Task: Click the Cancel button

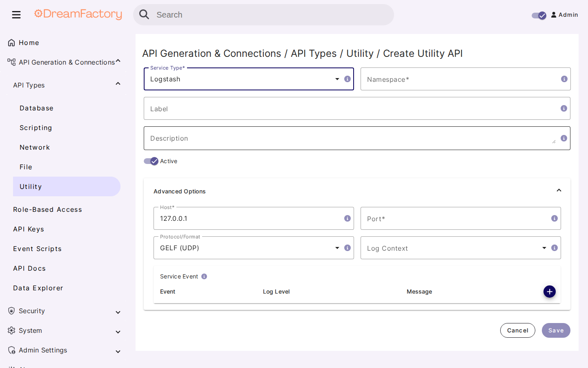Action: point(518,330)
